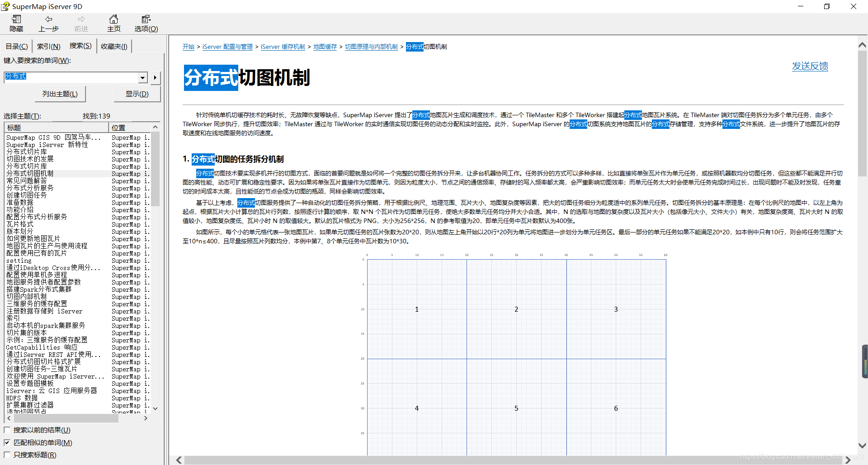Image resolution: width=868 pixels, height=465 pixels.
Task: Click the search options flyout arrow button
Action: coord(155,77)
